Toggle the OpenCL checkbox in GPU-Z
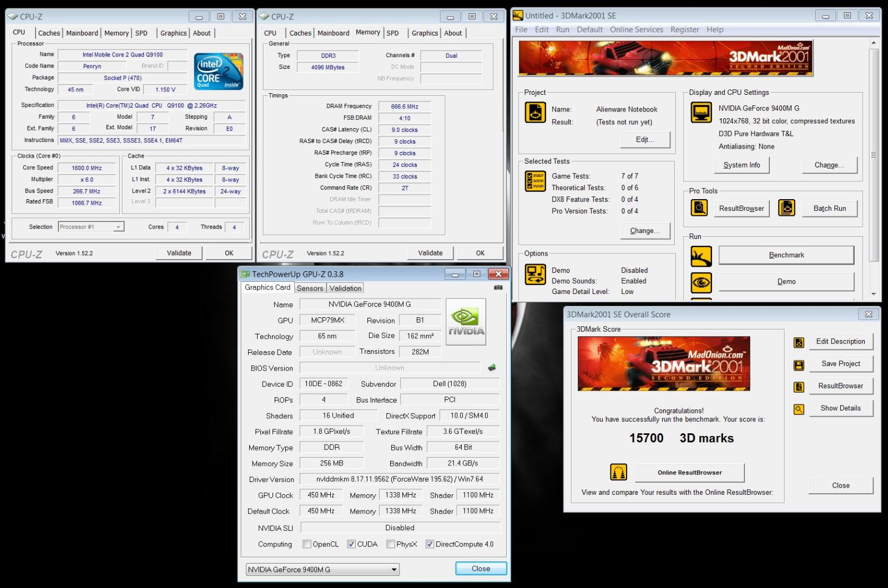This screenshot has height=588, width=888. click(x=307, y=544)
